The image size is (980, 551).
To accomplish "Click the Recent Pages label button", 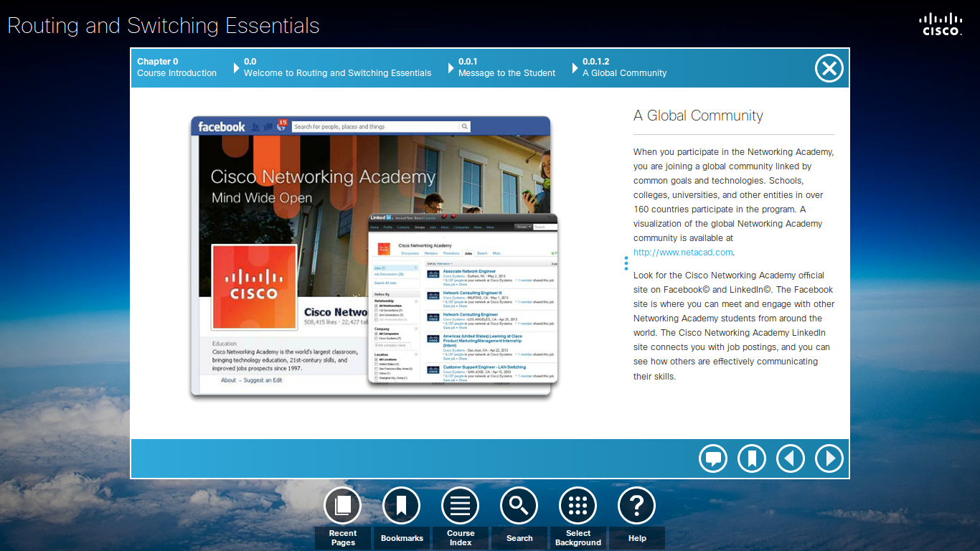I will pos(343,538).
